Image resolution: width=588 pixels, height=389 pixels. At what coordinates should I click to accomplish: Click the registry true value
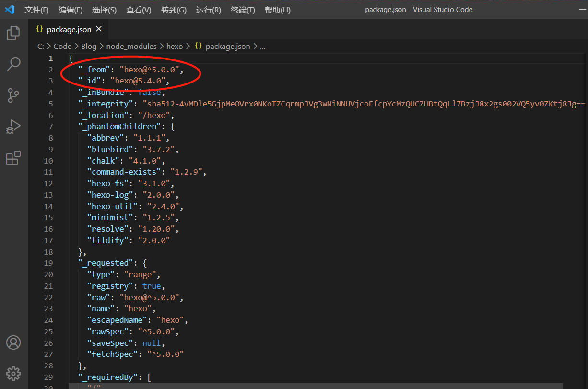point(152,286)
